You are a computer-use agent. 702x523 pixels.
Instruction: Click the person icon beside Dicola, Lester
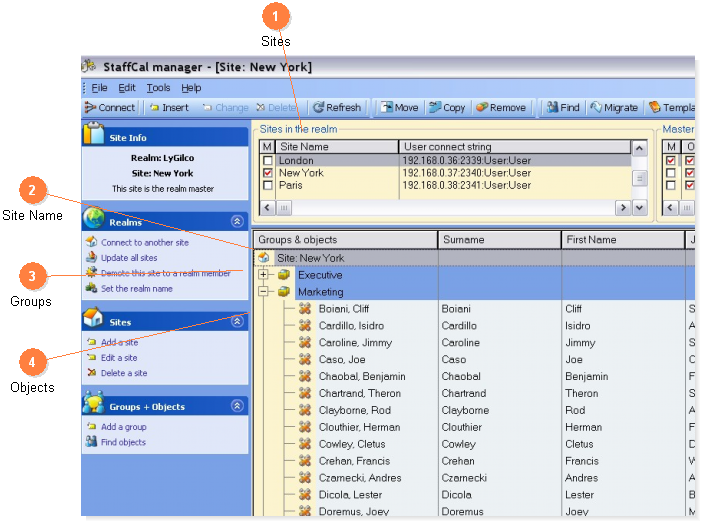(305, 494)
